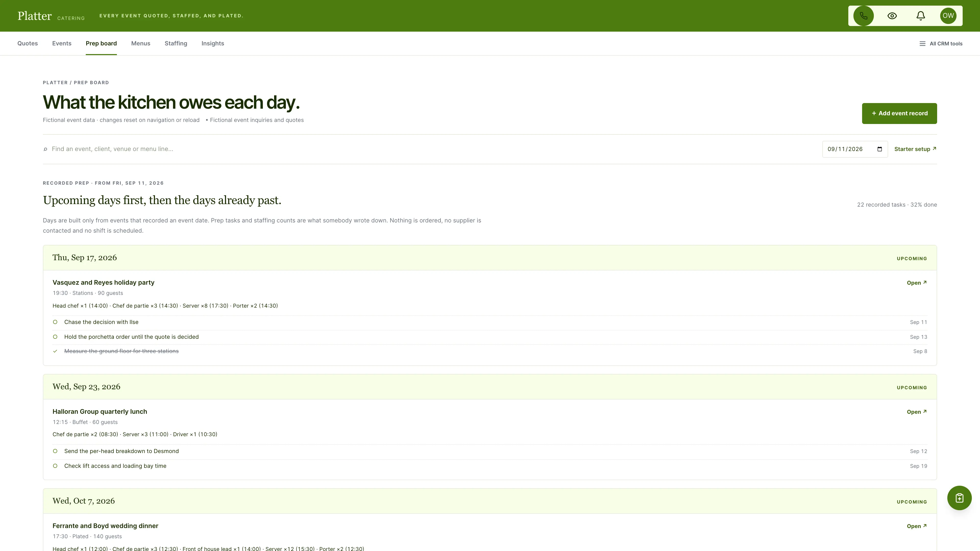Click the Sep 19 due date
This screenshot has width=980, height=551.
click(x=918, y=466)
